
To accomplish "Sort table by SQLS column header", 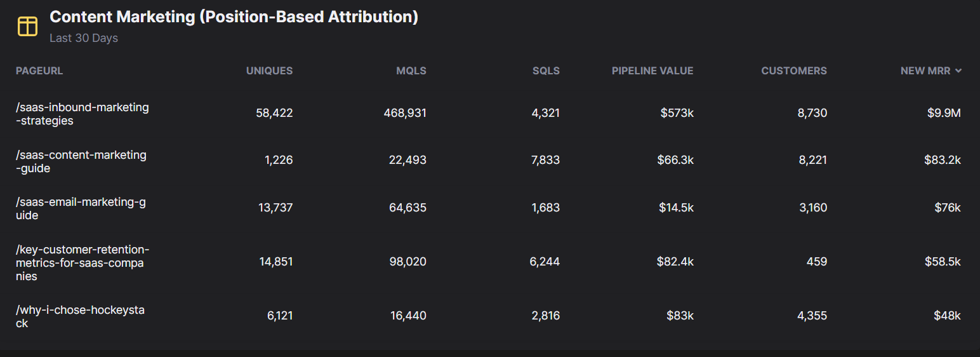I will click(546, 71).
